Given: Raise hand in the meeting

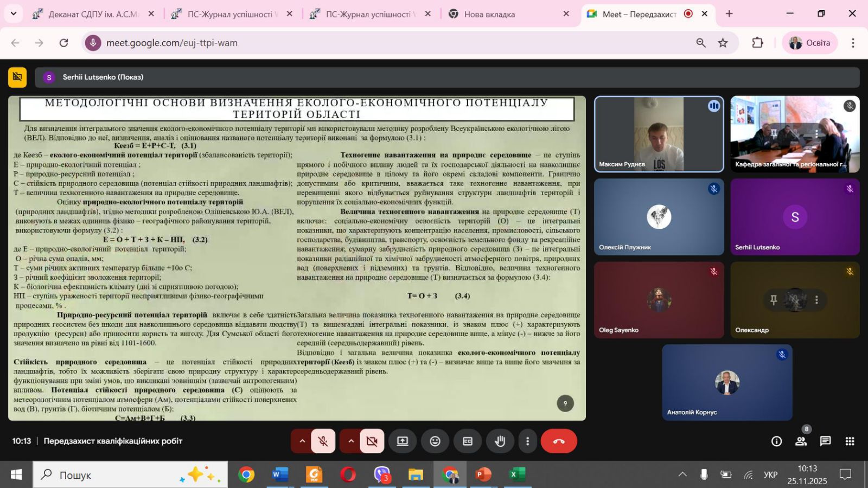Looking at the screenshot, I should 500,441.
